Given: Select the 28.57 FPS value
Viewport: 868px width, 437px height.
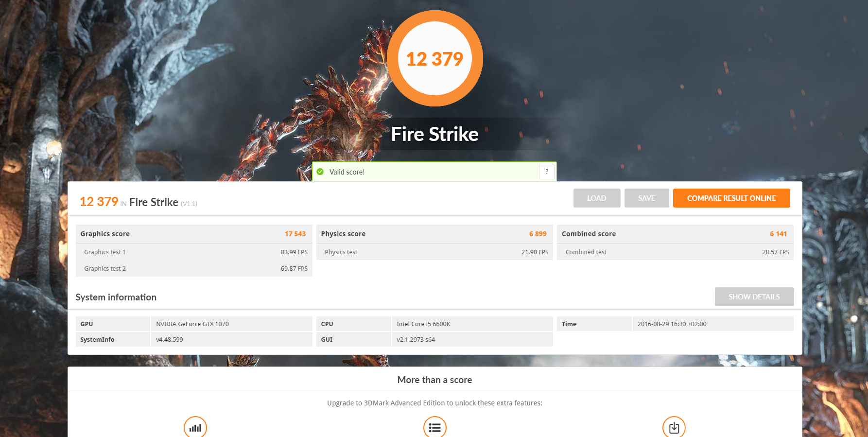Looking at the screenshot, I should pos(775,252).
